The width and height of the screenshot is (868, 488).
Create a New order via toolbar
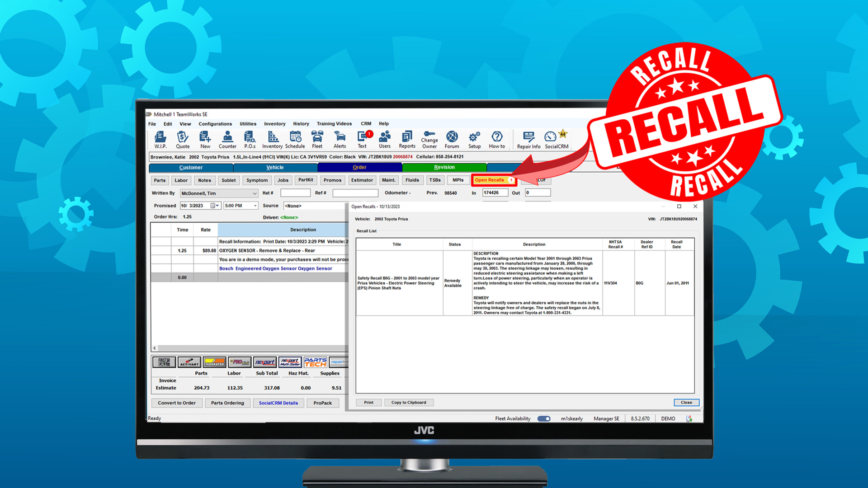click(205, 140)
